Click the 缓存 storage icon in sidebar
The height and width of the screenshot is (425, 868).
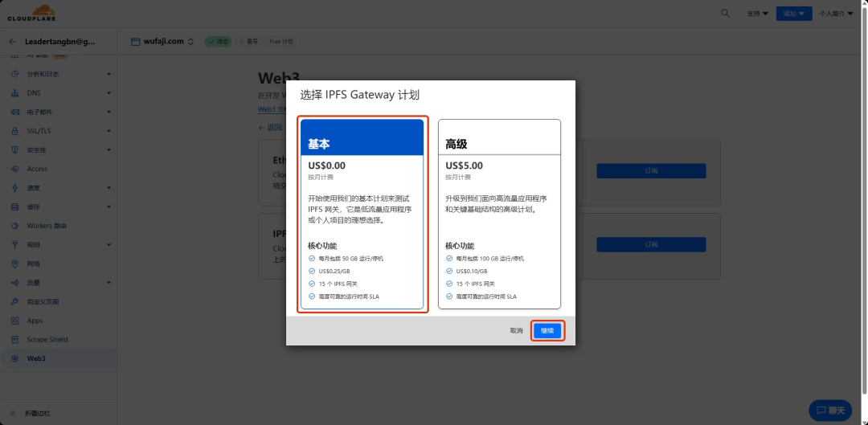15,207
